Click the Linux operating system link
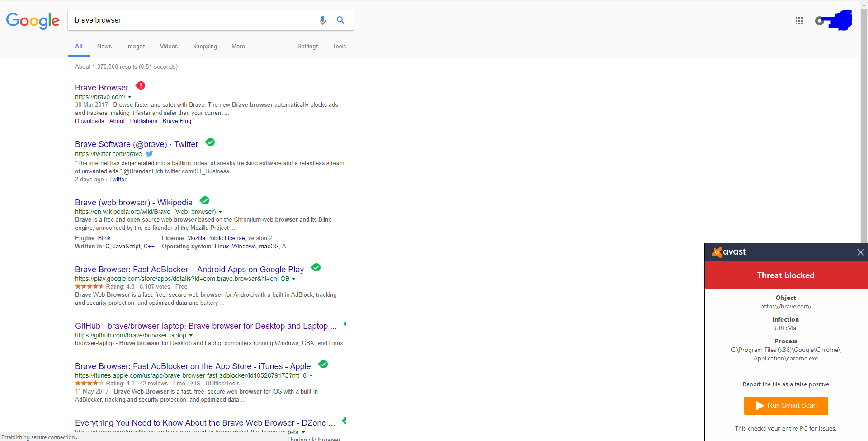 click(x=222, y=247)
